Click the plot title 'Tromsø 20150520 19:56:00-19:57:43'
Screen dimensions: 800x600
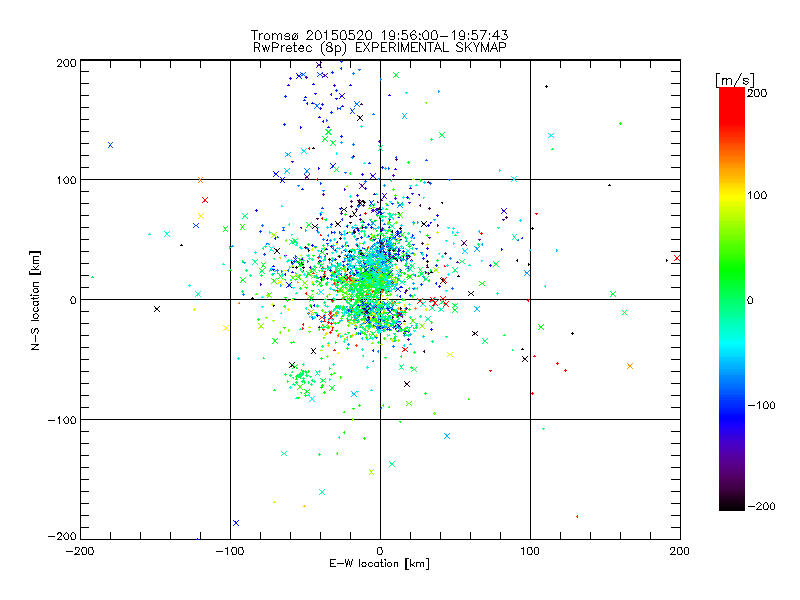379,35
